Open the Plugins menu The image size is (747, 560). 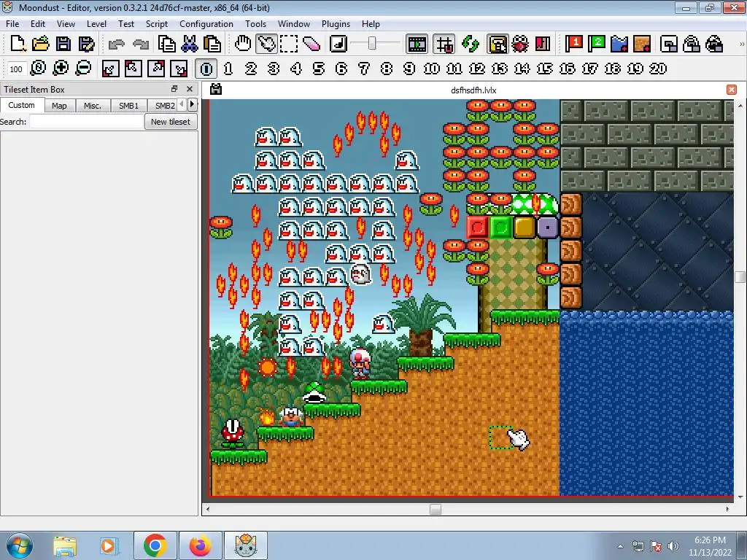click(x=336, y=24)
